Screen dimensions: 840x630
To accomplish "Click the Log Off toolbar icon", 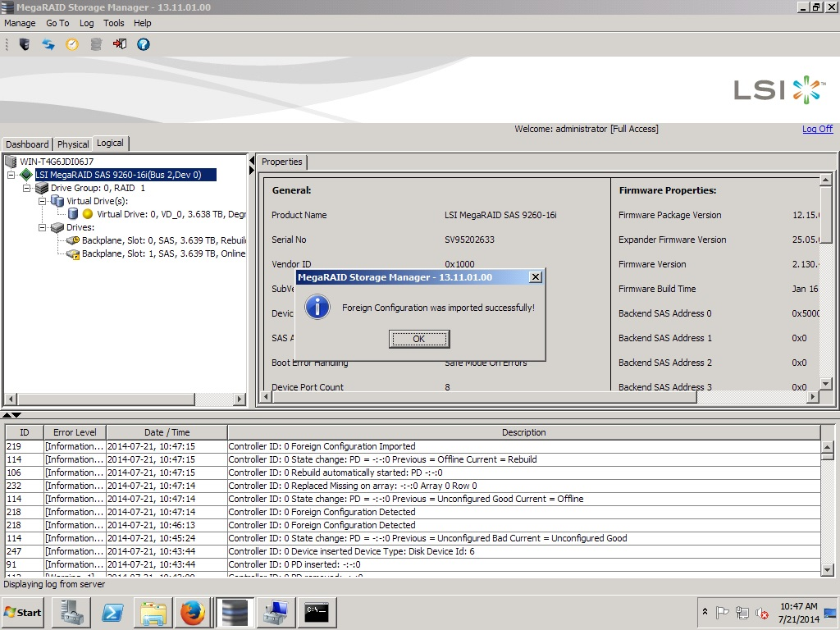I will 120,44.
